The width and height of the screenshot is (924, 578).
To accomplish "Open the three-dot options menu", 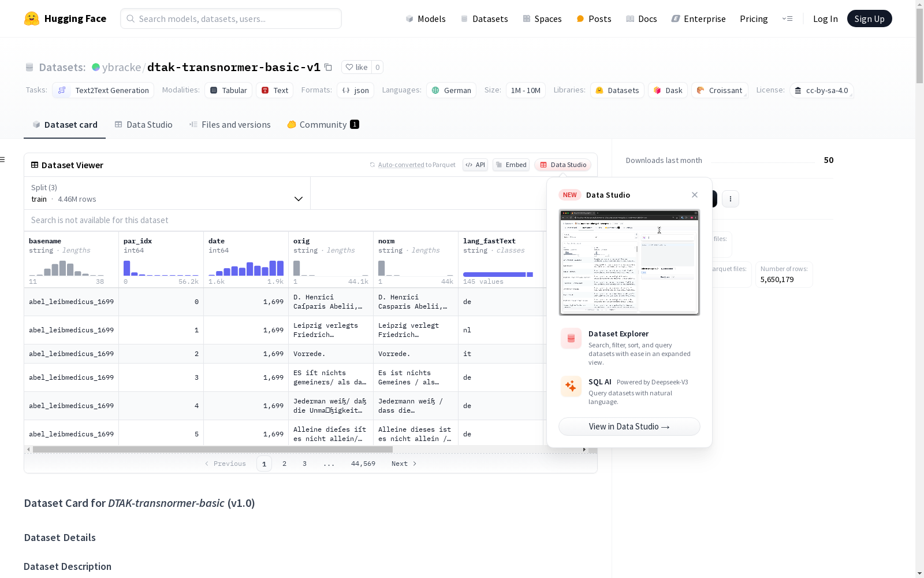I will click(731, 199).
